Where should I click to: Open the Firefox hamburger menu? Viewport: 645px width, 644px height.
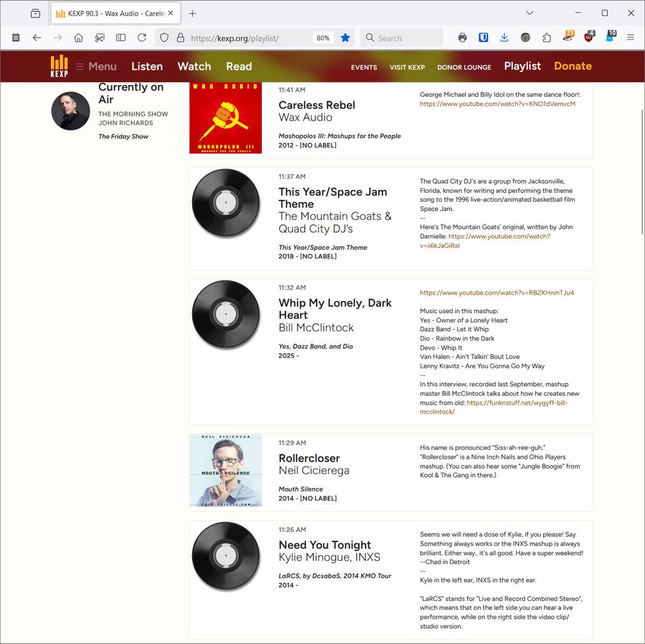tap(630, 37)
